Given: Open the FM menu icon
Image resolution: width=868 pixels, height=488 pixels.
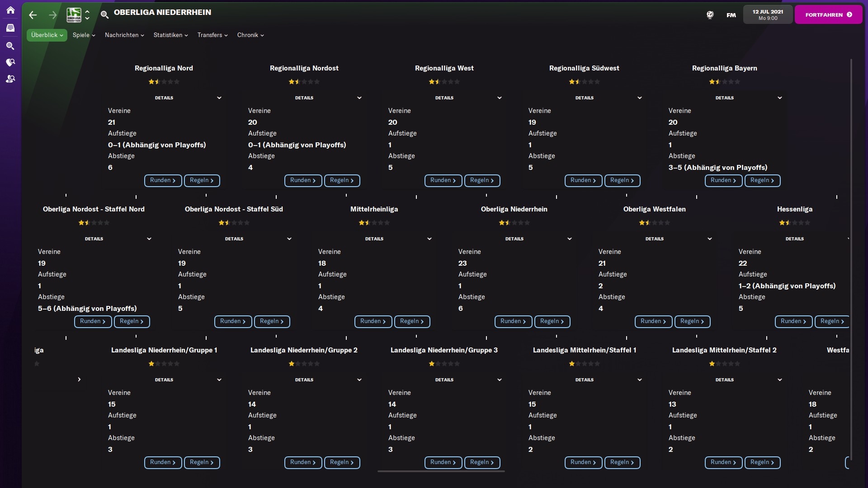Looking at the screenshot, I should pos(731,15).
